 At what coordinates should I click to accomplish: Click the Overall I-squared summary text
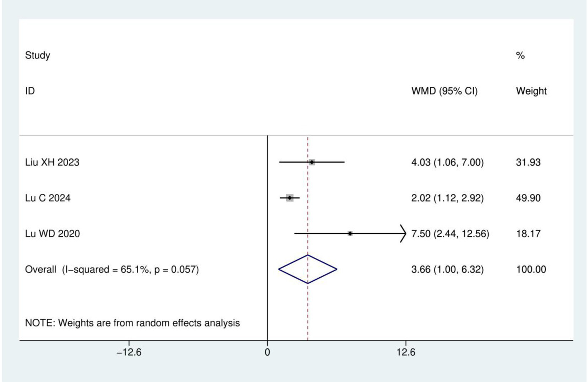(112, 269)
